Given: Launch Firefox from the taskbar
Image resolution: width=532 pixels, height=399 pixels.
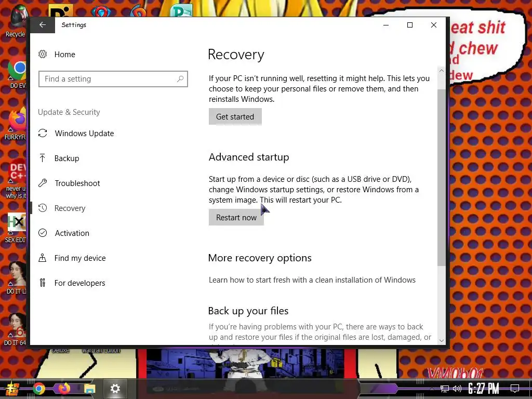Looking at the screenshot, I should 64,389.
